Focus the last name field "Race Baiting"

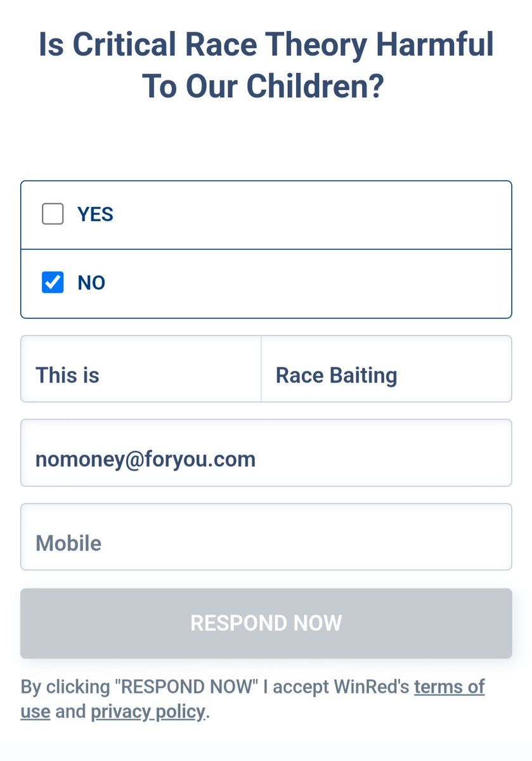point(386,375)
